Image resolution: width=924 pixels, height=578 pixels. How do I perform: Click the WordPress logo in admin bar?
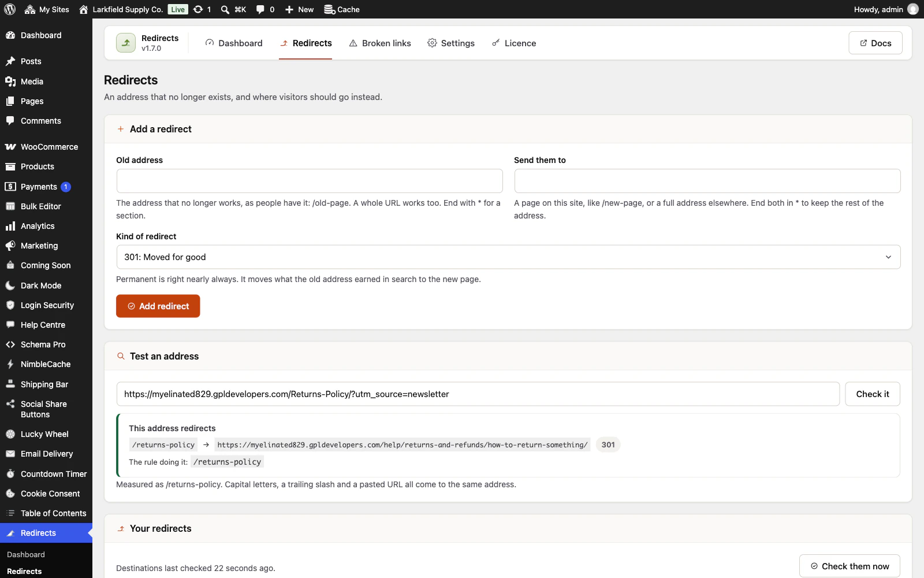pyautogui.click(x=10, y=9)
